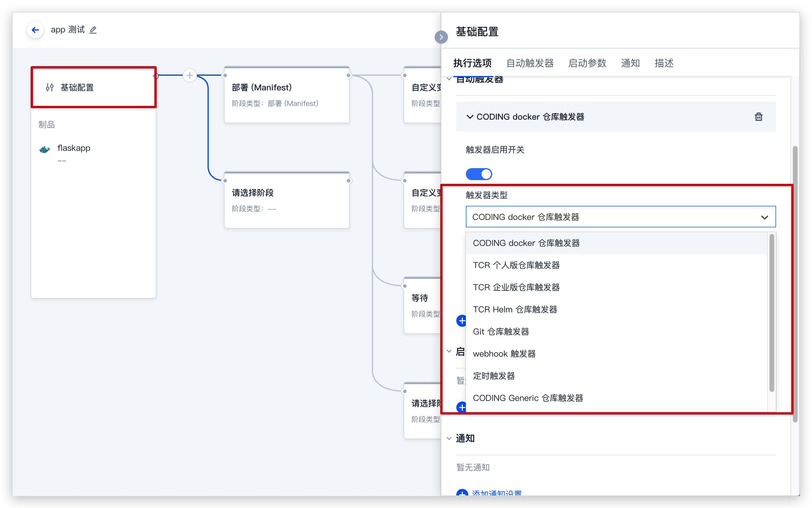Select the 请选择阶段 stage card
The width and height of the screenshot is (812, 508).
(x=287, y=200)
